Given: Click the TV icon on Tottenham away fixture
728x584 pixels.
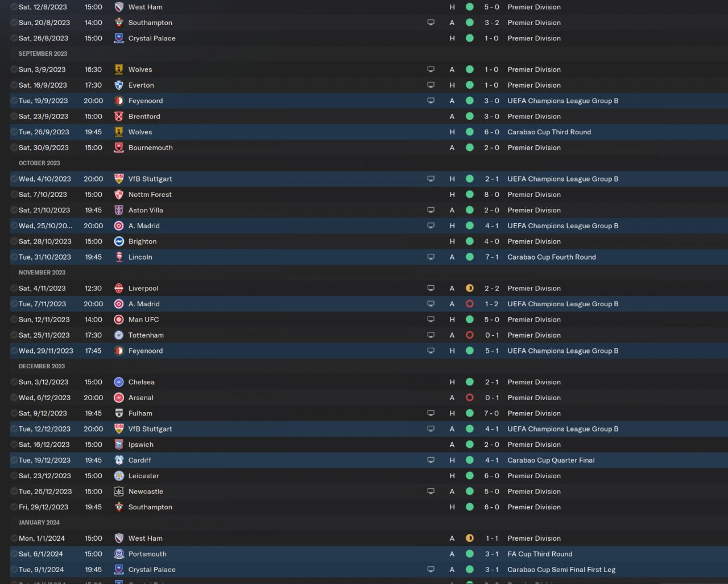Looking at the screenshot, I should point(431,335).
